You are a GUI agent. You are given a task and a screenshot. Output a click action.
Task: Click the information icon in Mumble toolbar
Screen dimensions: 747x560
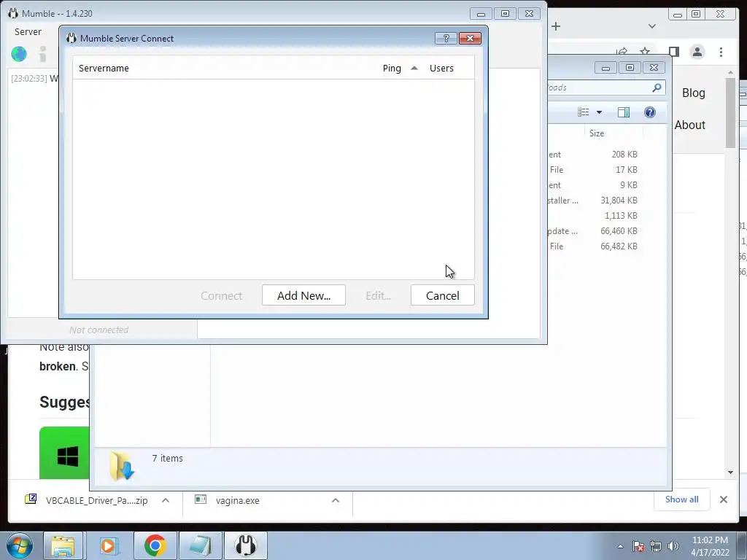coord(43,54)
